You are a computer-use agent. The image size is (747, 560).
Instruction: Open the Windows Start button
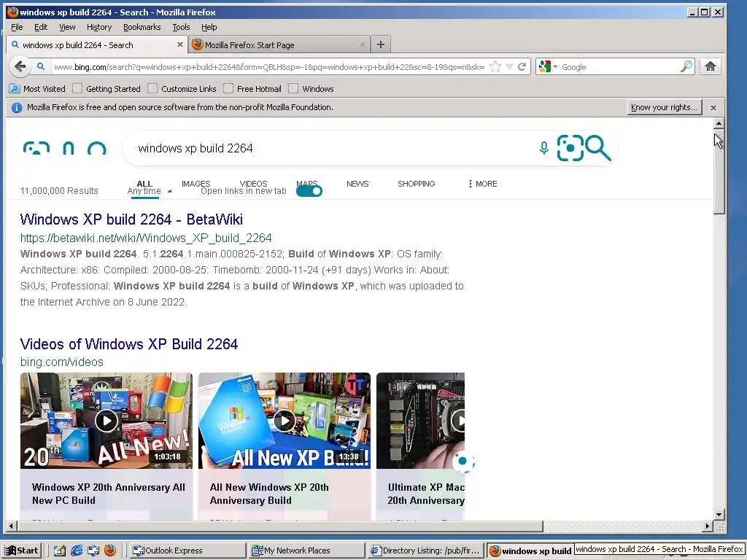[x=22, y=551]
